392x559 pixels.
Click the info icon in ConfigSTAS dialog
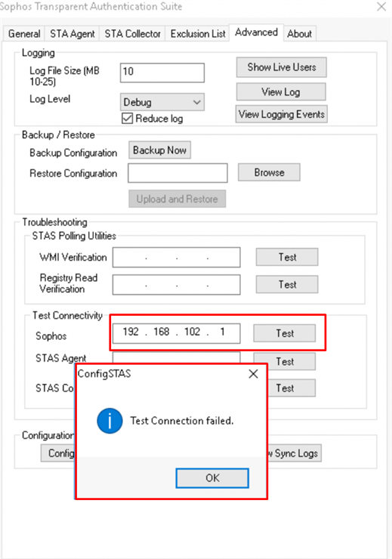[x=110, y=421]
